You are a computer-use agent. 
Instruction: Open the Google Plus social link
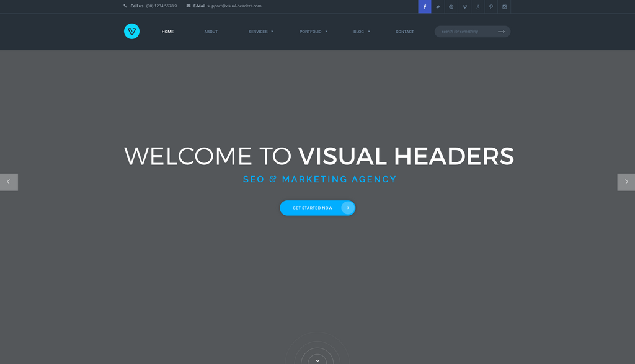(478, 6)
